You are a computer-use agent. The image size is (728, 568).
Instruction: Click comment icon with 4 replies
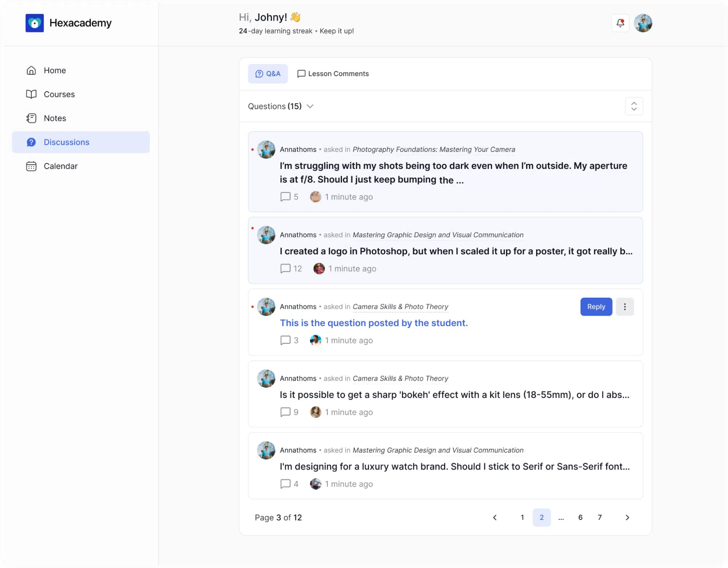285,484
